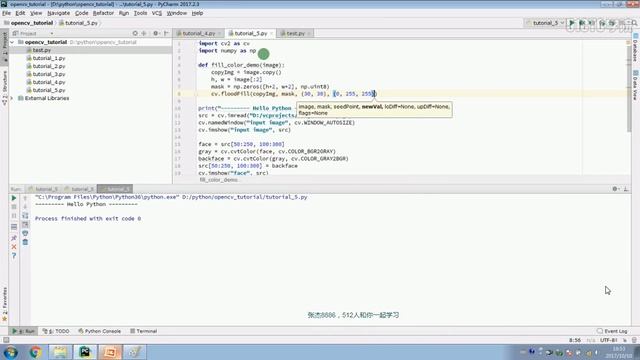Open tutorial_5 run configuration dropdown
The height and width of the screenshot is (360, 640).
(x=545, y=23)
